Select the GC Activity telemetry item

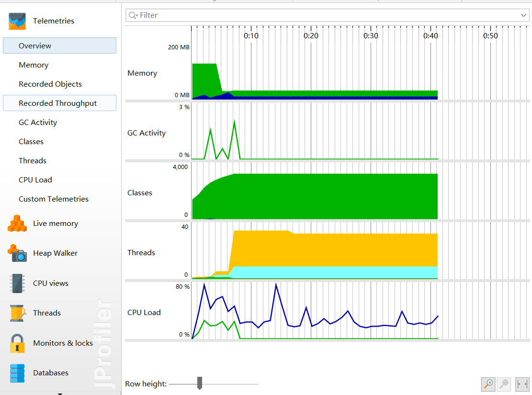pos(38,123)
